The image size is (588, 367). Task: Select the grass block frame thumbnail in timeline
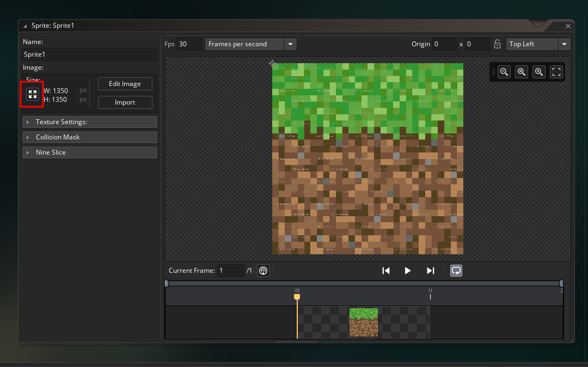tap(364, 322)
